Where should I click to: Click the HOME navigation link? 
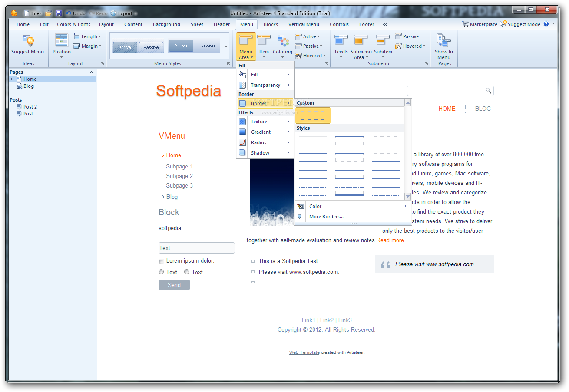click(x=447, y=109)
